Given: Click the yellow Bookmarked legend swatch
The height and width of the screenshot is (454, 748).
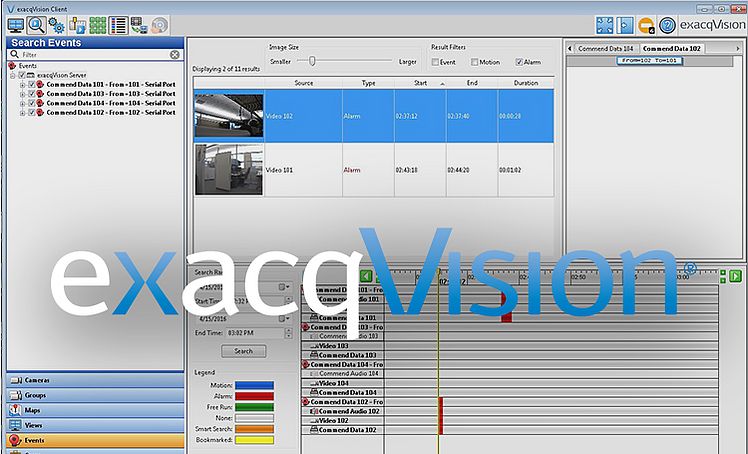Looking at the screenshot, I should point(254,440).
